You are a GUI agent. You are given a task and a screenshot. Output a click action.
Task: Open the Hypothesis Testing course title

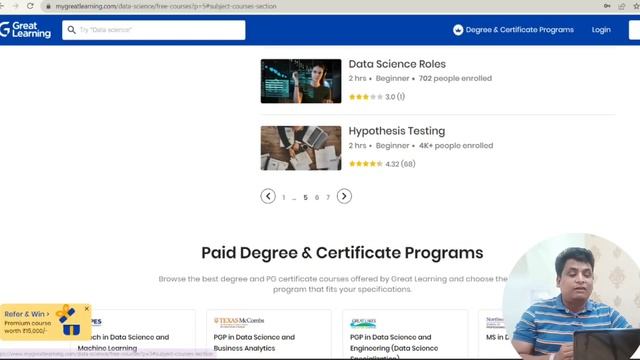point(397,131)
